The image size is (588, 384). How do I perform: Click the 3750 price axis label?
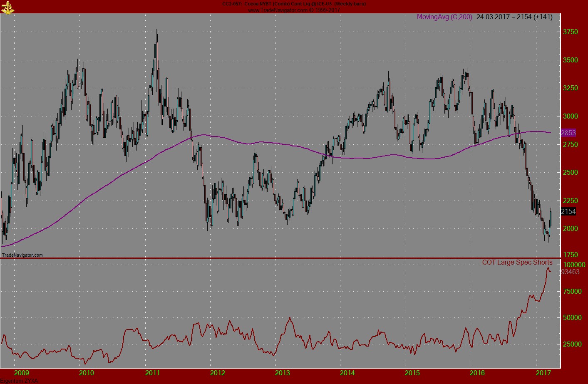click(570, 32)
